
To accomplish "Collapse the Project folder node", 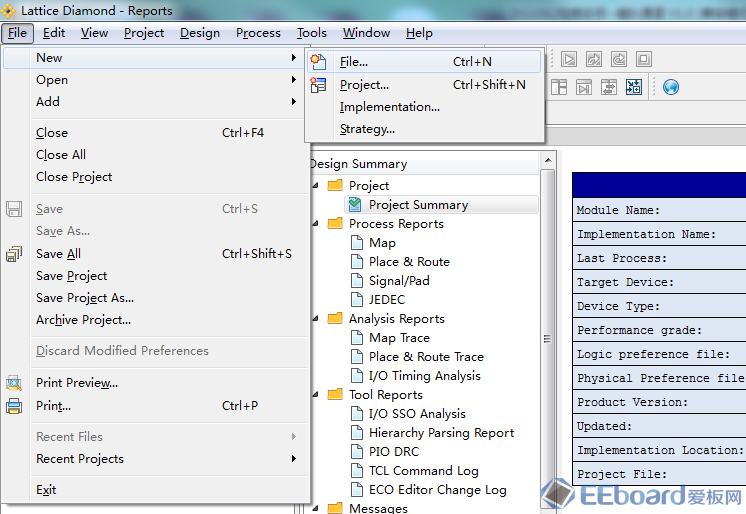I will click(315, 185).
